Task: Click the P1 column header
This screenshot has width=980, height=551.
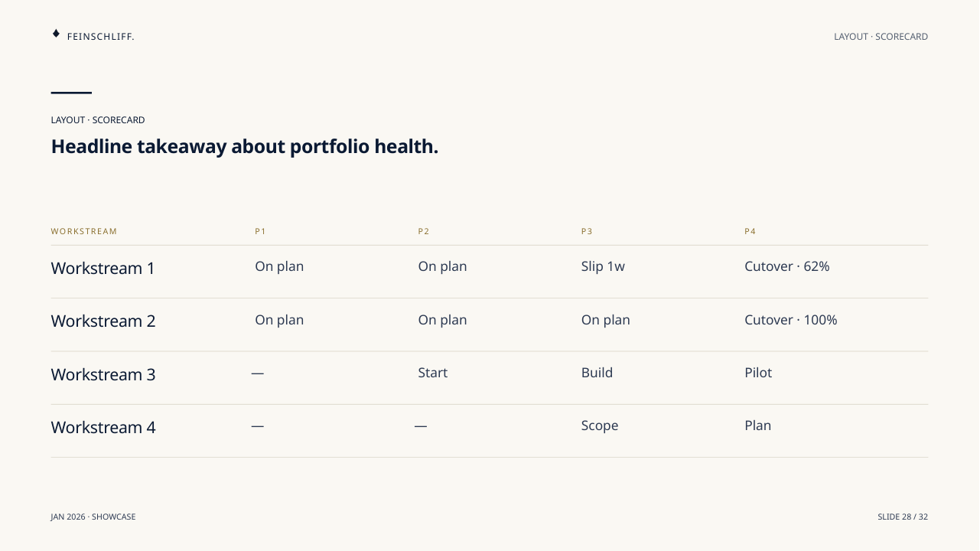Action: point(260,231)
